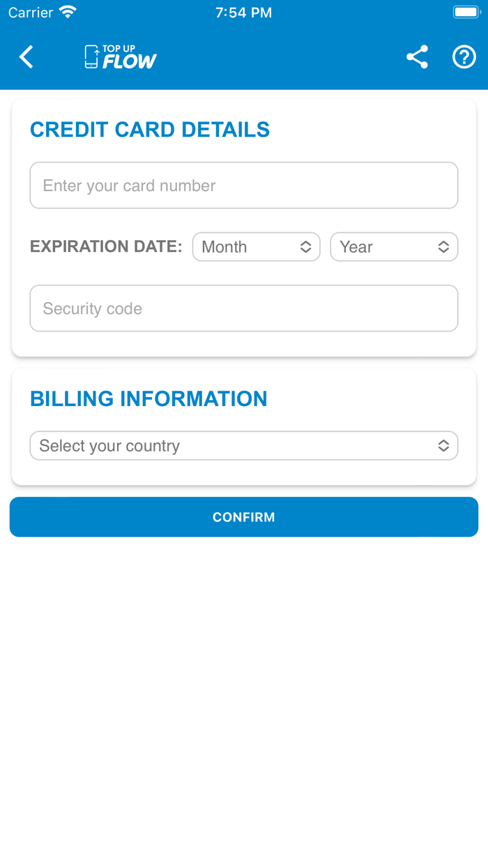488x868 pixels.
Task: Tap the Credit Card Details heading
Action: pyautogui.click(x=150, y=130)
